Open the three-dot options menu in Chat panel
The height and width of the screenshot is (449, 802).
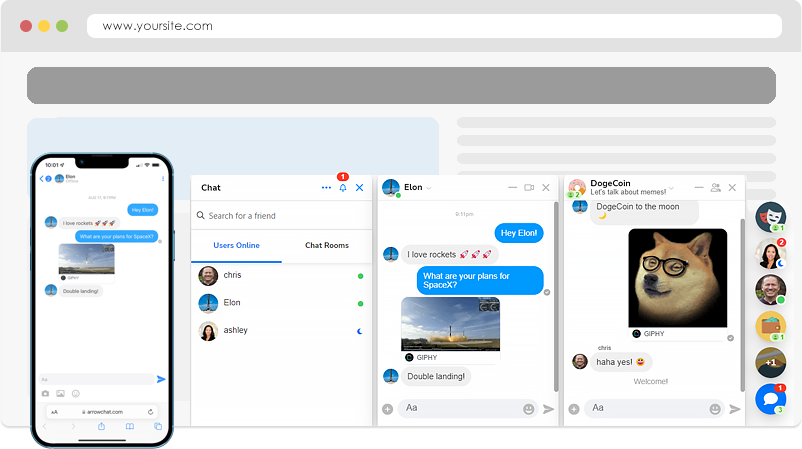pos(326,188)
